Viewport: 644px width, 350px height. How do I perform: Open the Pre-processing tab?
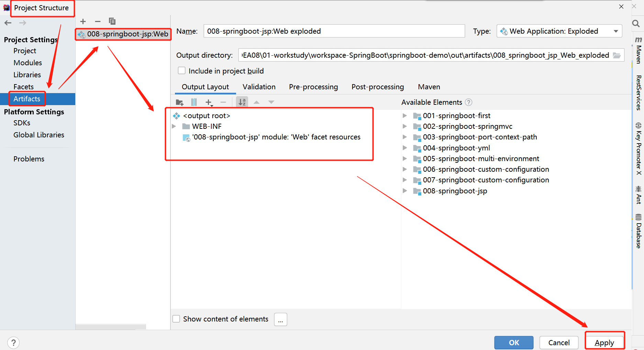[313, 87]
